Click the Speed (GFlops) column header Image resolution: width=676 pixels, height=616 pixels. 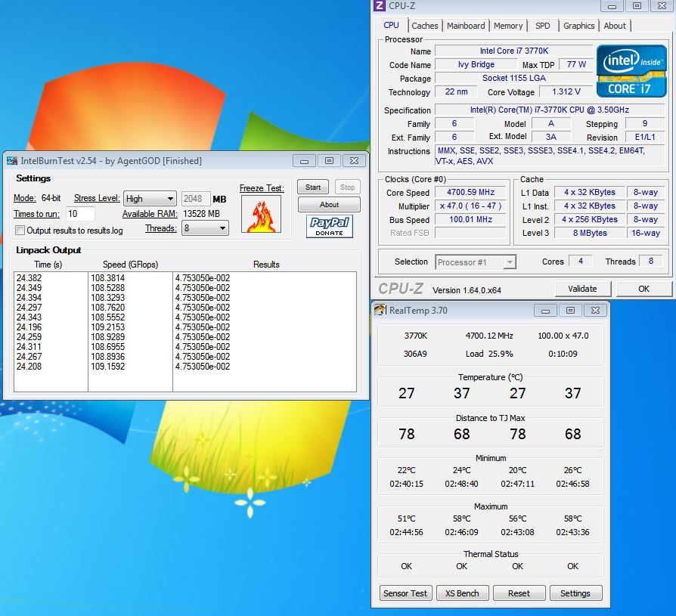coord(130,265)
